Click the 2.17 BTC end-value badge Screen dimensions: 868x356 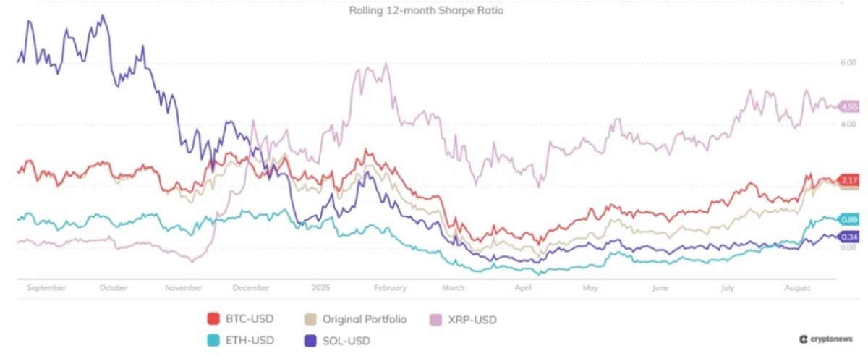click(x=848, y=179)
